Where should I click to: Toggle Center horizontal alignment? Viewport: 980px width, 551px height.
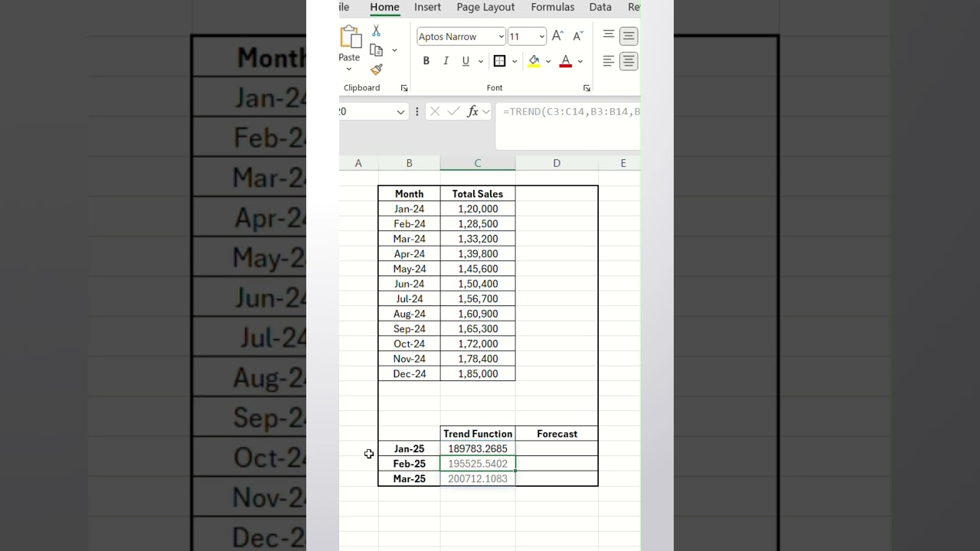click(x=629, y=61)
